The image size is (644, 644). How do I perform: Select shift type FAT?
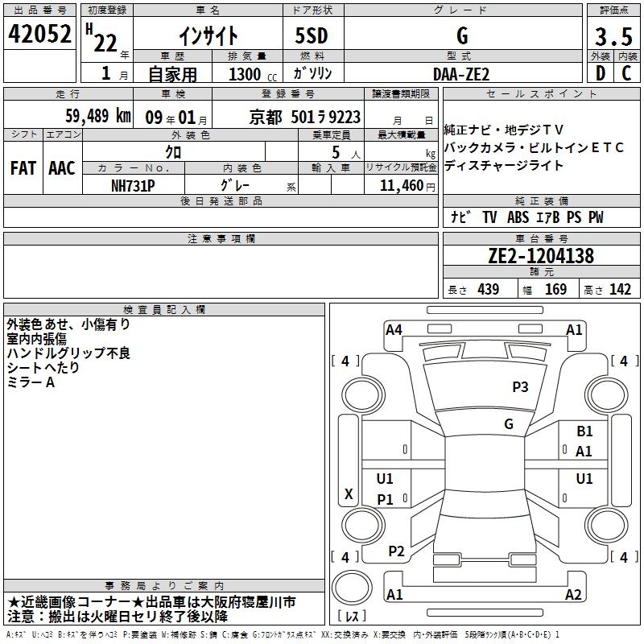[x=23, y=168]
